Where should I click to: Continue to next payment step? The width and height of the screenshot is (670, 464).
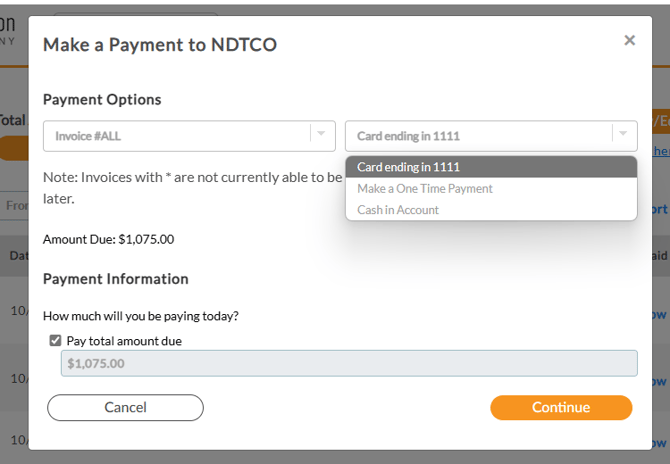tap(561, 407)
